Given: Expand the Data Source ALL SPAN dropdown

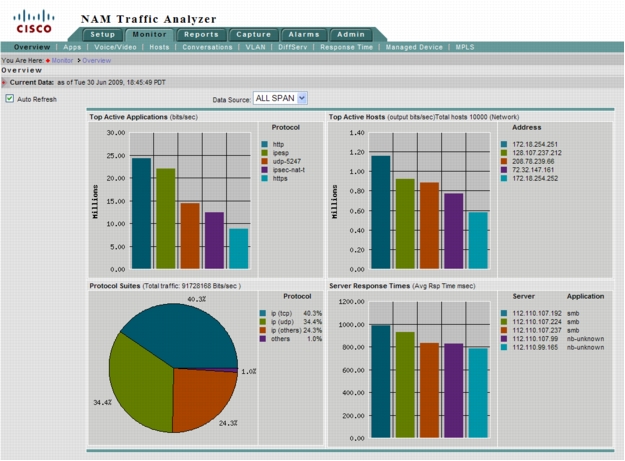Looking at the screenshot, I should click(x=280, y=98).
